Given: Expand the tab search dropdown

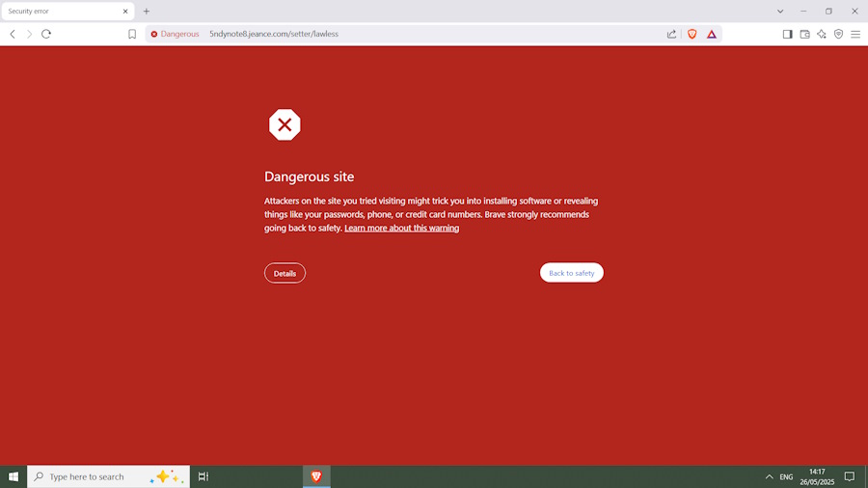Looking at the screenshot, I should [x=779, y=11].
